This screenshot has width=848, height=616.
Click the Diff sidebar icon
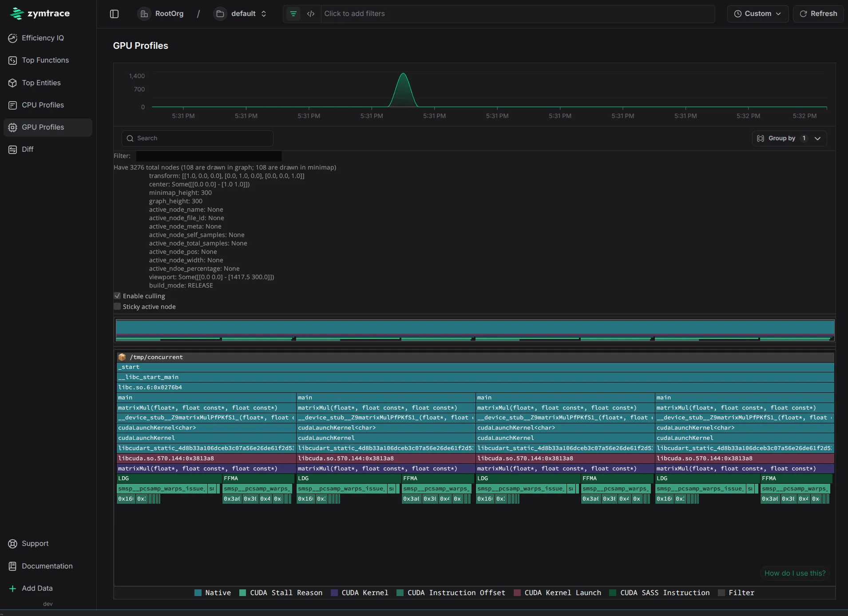click(x=12, y=150)
